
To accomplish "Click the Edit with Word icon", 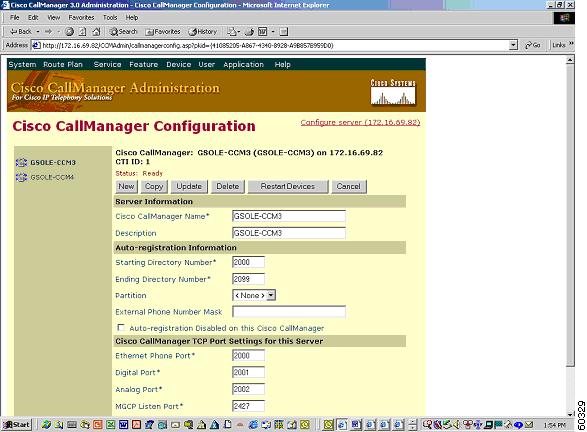I will pyautogui.click(x=263, y=32).
